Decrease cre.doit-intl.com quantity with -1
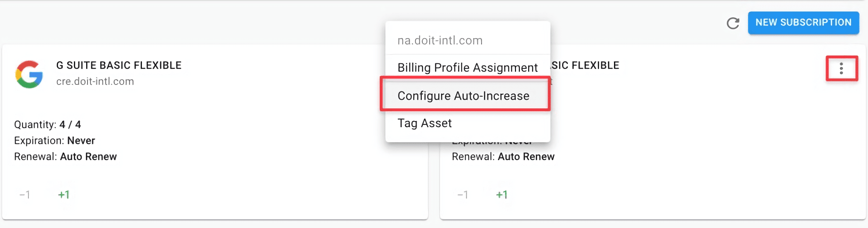 click(25, 195)
